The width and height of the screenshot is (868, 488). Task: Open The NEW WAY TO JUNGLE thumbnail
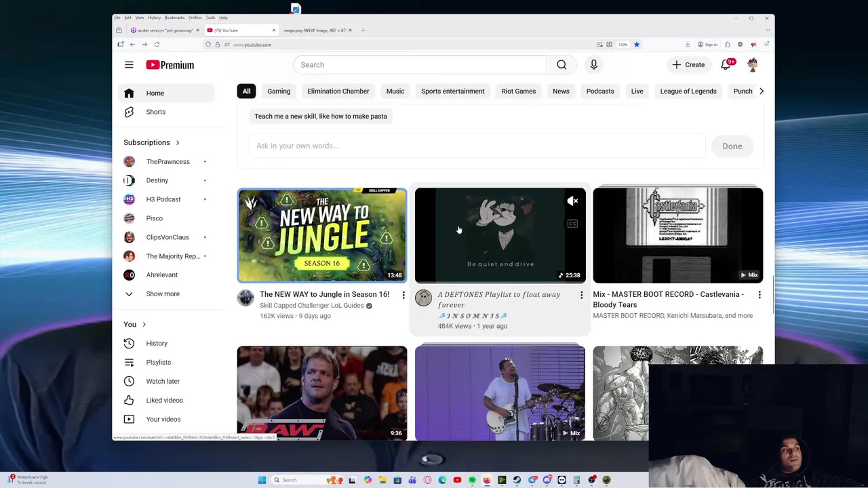click(322, 235)
